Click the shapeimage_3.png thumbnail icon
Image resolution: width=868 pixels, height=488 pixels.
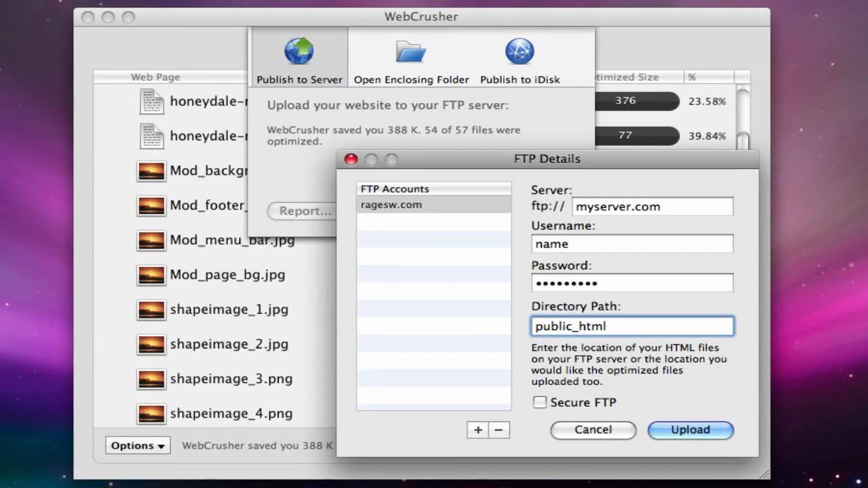151,379
